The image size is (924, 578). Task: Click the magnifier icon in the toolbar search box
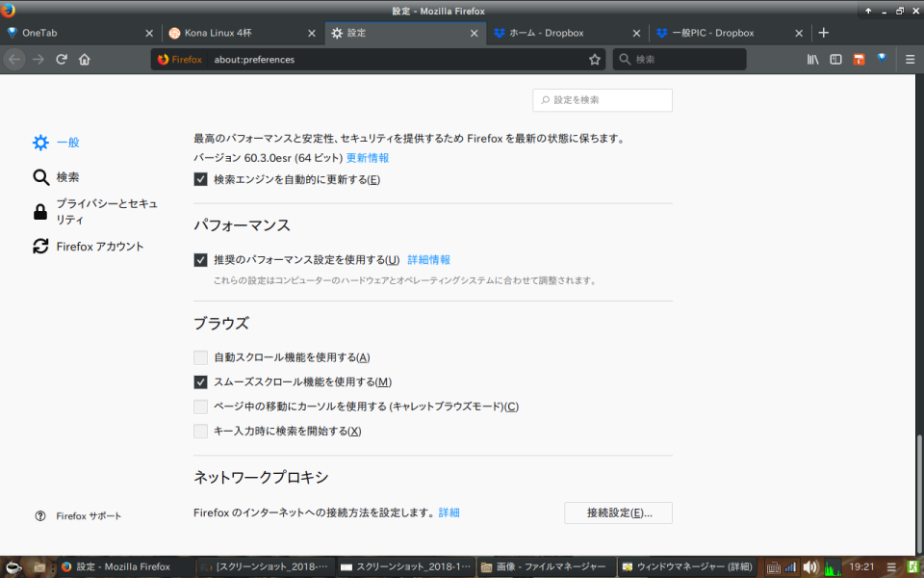(625, 59)
